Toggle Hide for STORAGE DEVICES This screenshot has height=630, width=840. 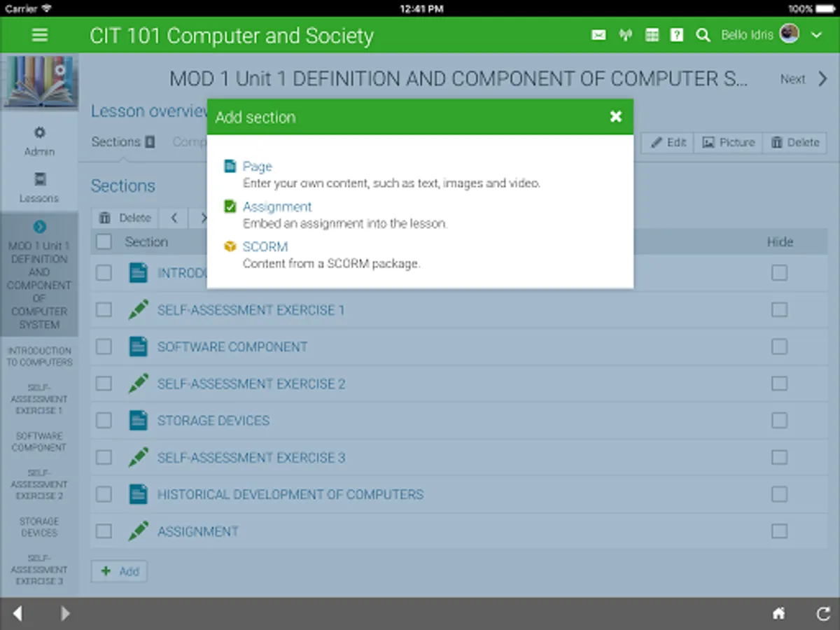pyautogui.click(x=779, y=420)
